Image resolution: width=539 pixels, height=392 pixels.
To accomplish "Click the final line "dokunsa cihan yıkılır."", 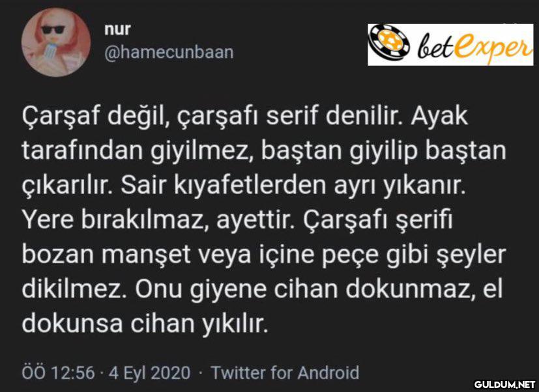I will (145, 322).
